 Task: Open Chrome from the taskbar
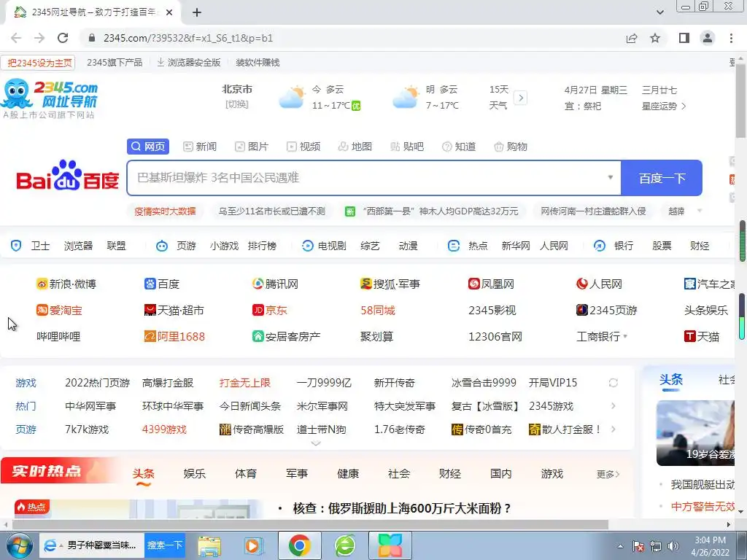(299, 545)
